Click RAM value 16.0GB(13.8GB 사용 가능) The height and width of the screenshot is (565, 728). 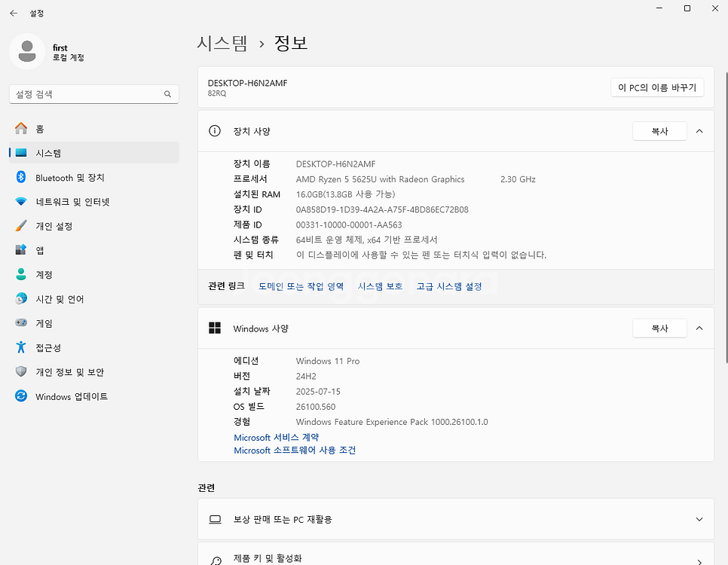click(x=345, y=194)
